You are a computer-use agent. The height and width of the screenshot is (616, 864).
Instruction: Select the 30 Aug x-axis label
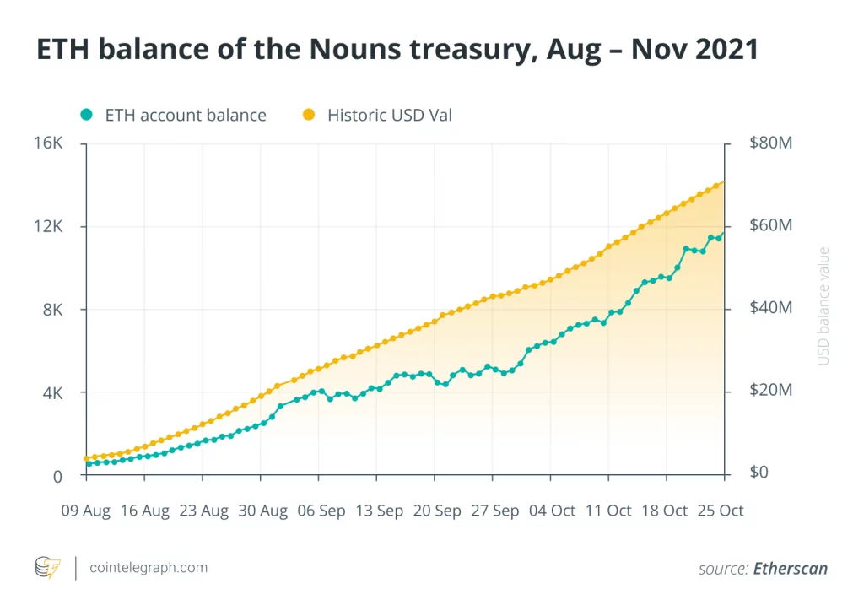pos(261,511)
